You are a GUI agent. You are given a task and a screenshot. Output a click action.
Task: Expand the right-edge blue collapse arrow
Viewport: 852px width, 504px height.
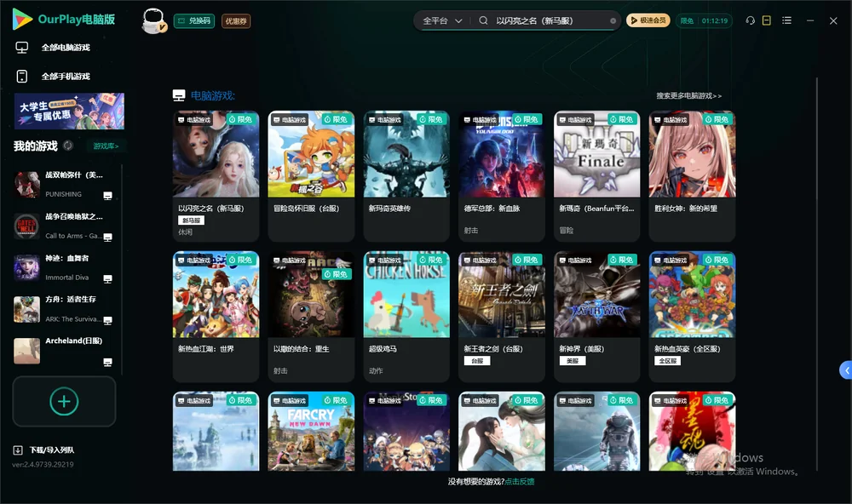pyautogui.click(x=846, y=370)
